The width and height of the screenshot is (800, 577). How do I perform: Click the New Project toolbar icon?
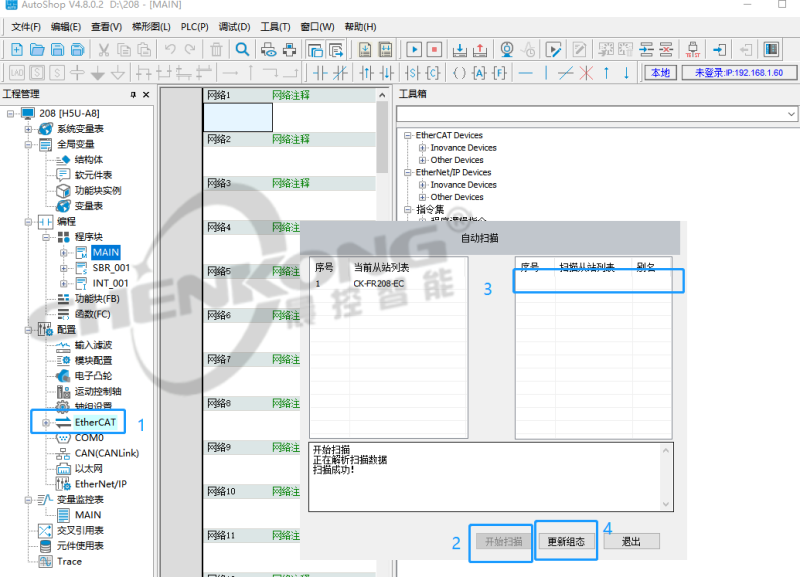coord(16,49)
